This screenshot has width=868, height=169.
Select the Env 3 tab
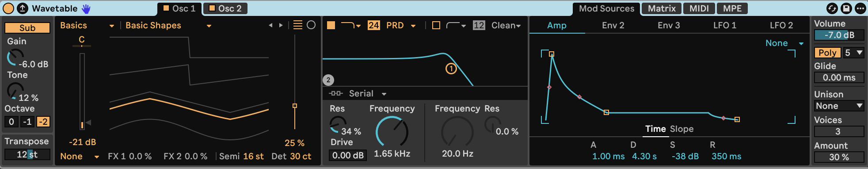(669, 25)
